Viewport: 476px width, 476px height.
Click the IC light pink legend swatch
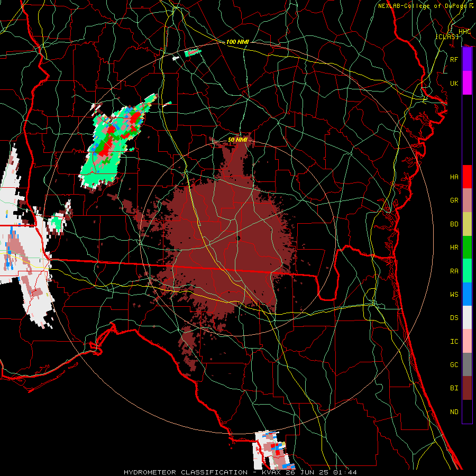click(x=467, y=341)
